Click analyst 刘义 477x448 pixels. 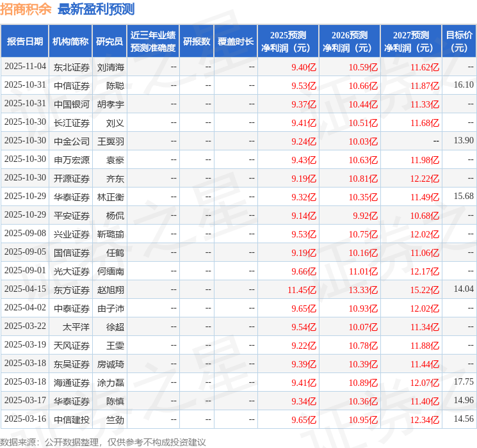pos(115,123)
